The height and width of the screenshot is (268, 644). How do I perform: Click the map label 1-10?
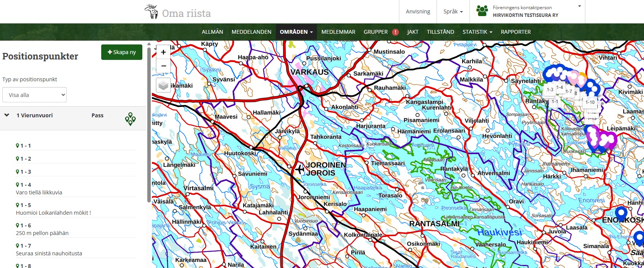pos(590,102)
